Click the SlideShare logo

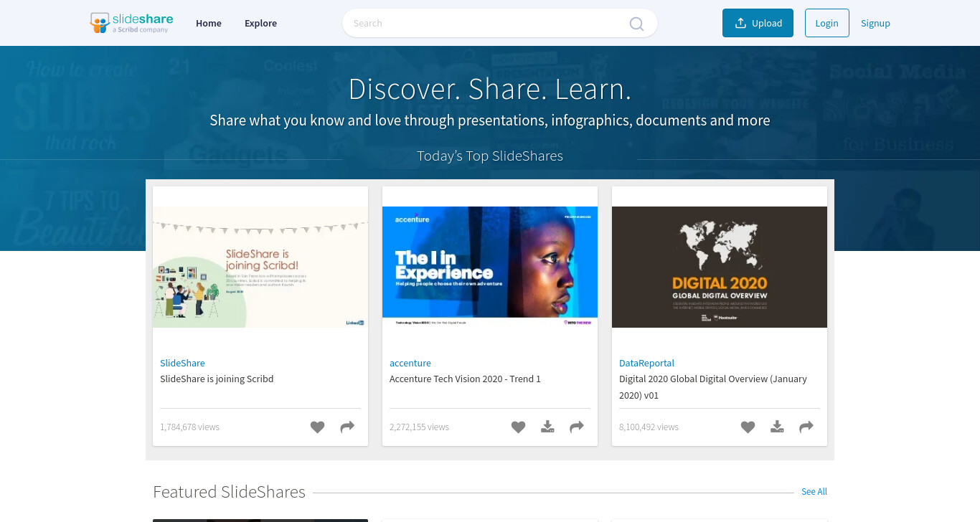click(x=131, y=23)
